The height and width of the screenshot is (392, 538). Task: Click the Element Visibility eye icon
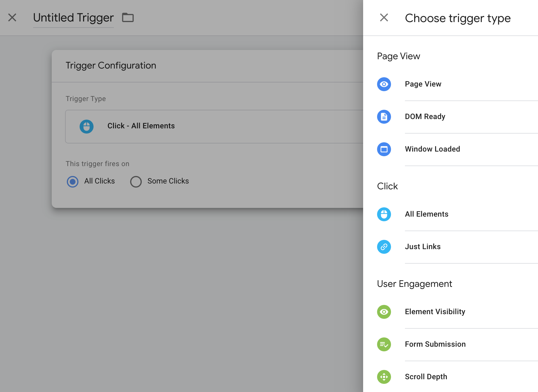[x=384, y=312]
